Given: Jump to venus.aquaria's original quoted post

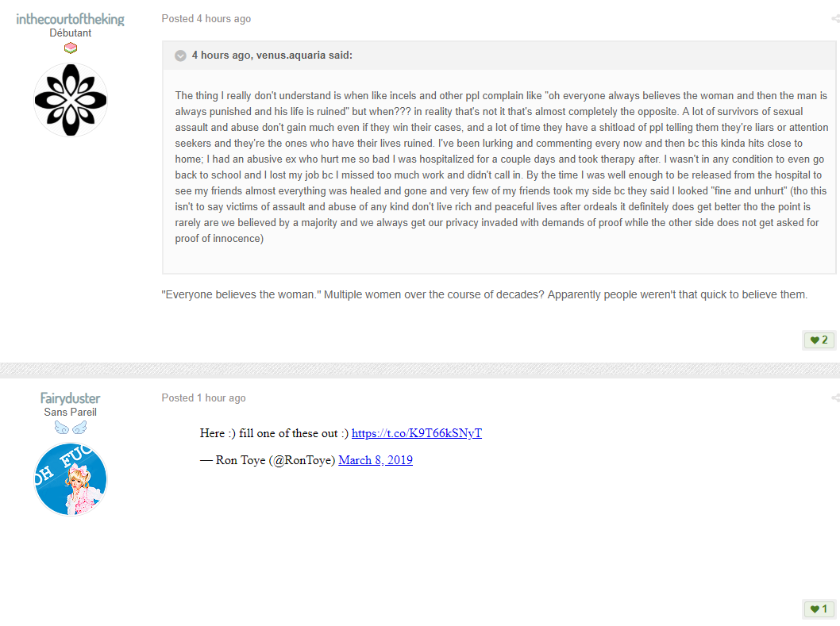Looking at the screenshot, I should pos(272,56).
